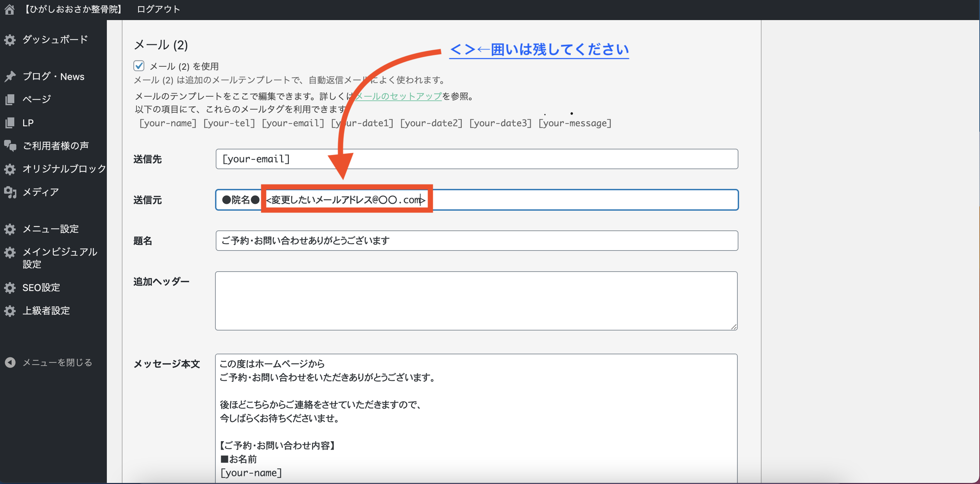Viewport: 980px width, 484px height.
Task: Click the ダッシュボード gear icon
Action: click(10, 40)
